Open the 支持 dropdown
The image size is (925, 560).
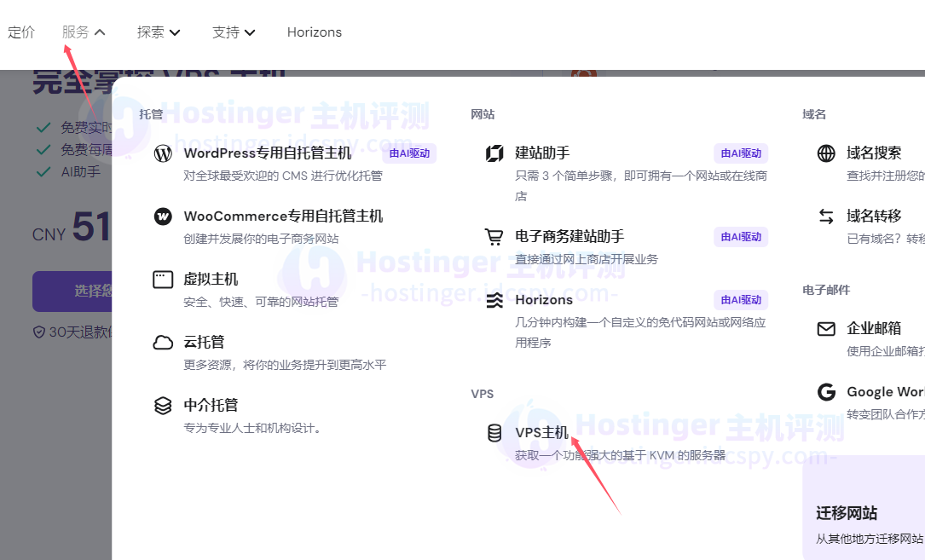[234, 32]
